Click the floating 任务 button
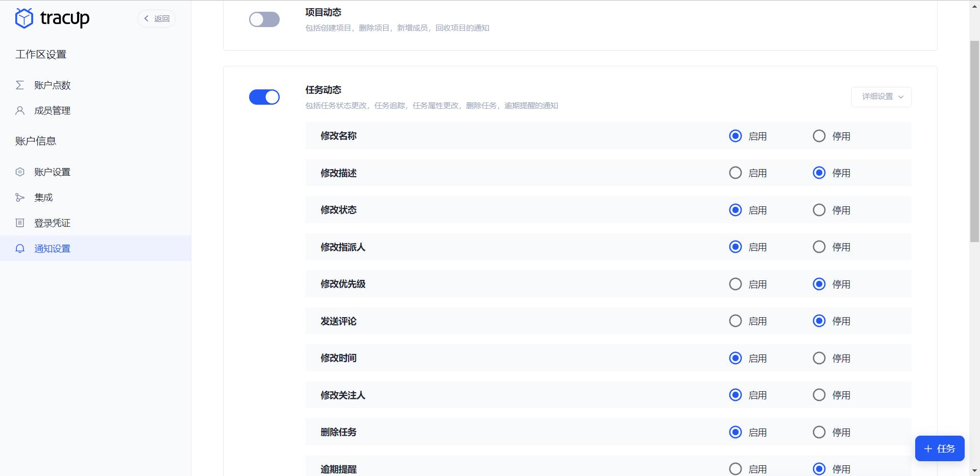 940,448
